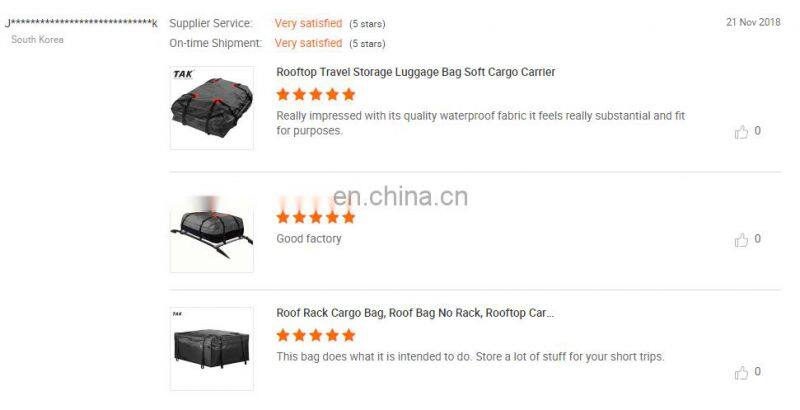
Task: Click 'Very satisfied' next to On-time Shipment
Action: click(x=308, y=43)
